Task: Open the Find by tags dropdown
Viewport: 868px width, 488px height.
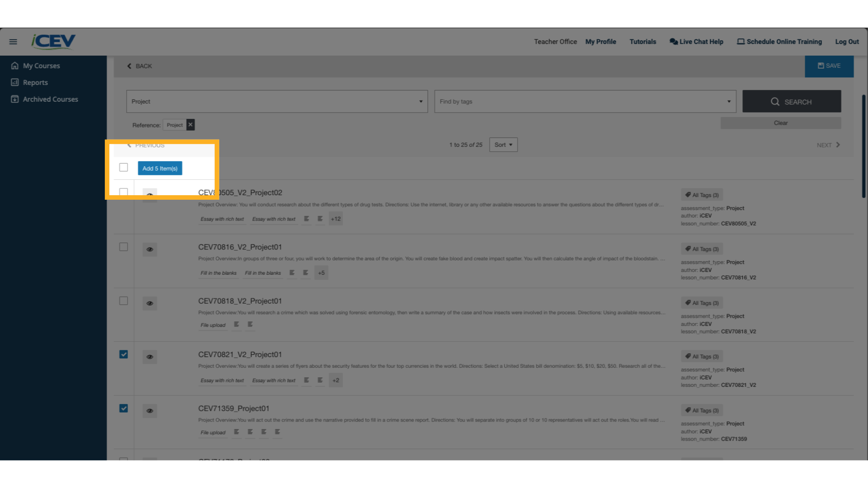Action: click(x=585, y=101)
